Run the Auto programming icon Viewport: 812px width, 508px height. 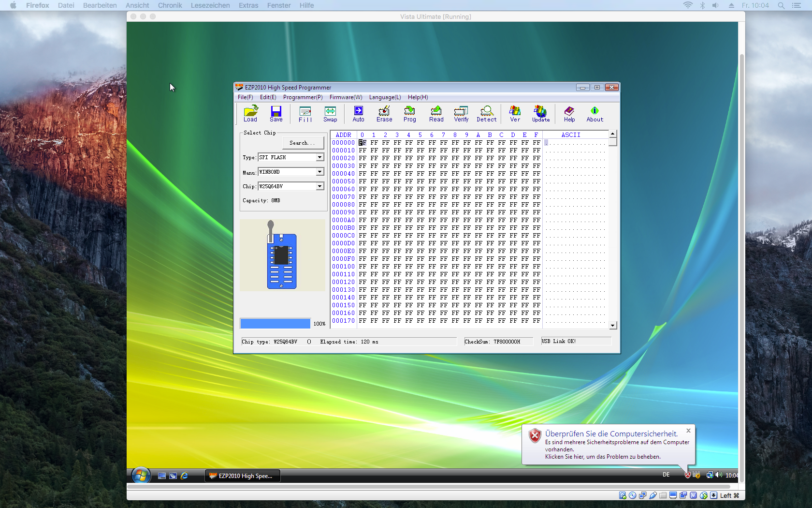tap(358, 114)
